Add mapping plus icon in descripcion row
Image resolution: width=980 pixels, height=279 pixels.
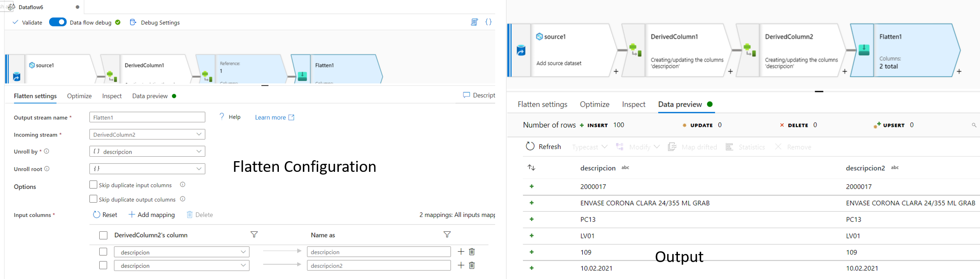(461, 252)
